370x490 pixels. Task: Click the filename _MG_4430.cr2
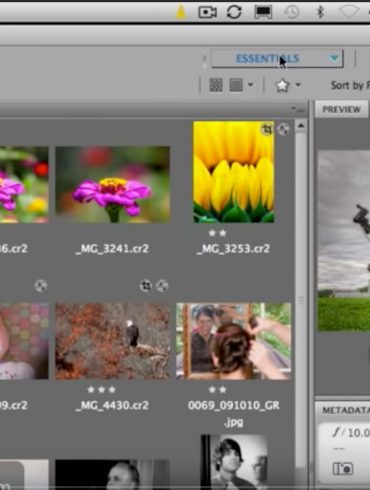112,405
